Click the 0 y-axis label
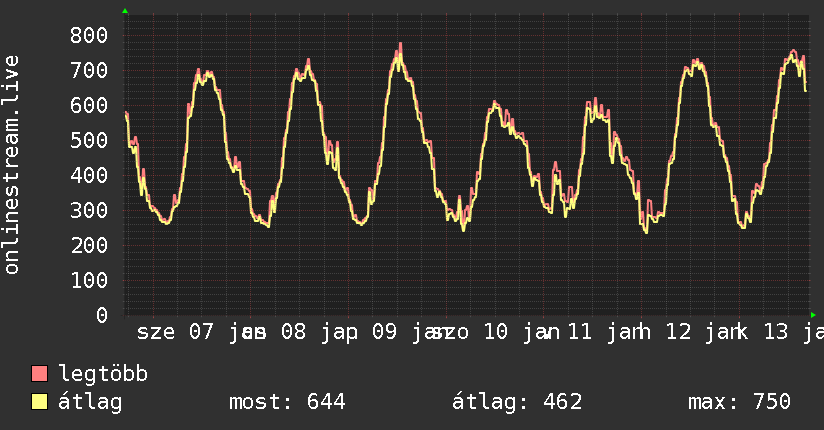Image resolution: width=824 pixels, height=430 pixels. click(x=102, y=315)
